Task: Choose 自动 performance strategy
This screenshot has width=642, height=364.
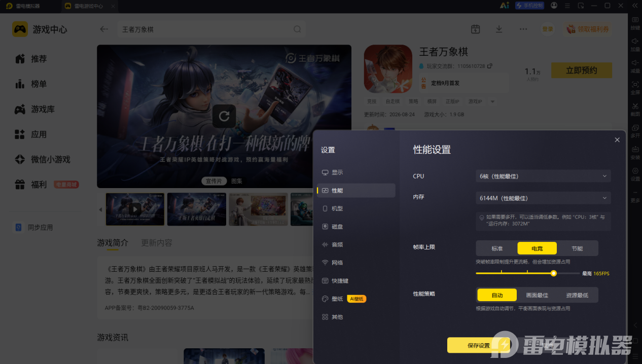Action: pos(497,295)
